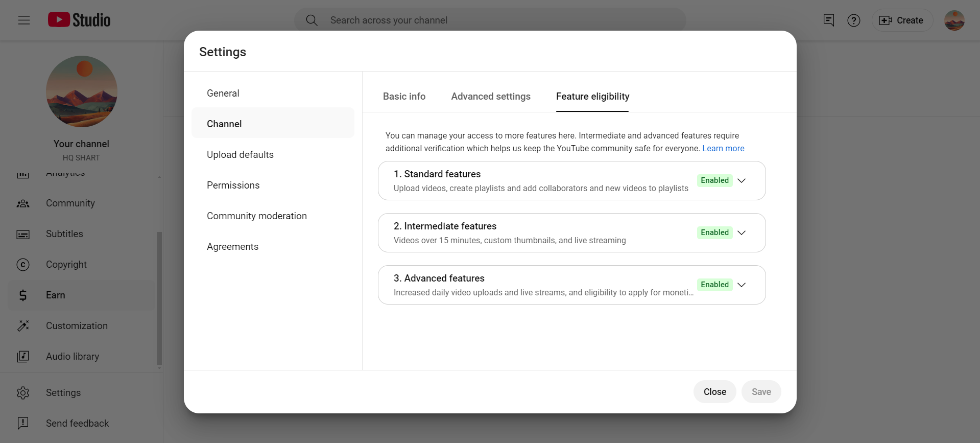The width and height of the screenshot is (980, 443).
Task: Select Upload defaults in settings menu
Action: point(240,155)
